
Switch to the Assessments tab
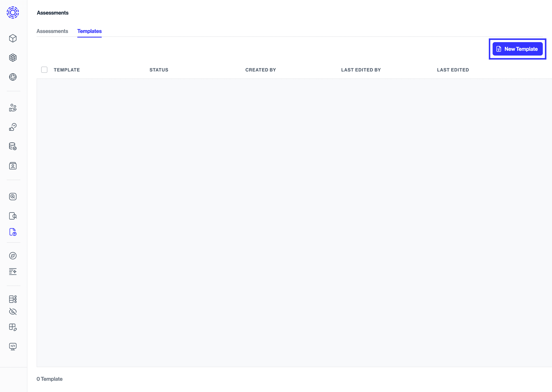click(52, 31)
